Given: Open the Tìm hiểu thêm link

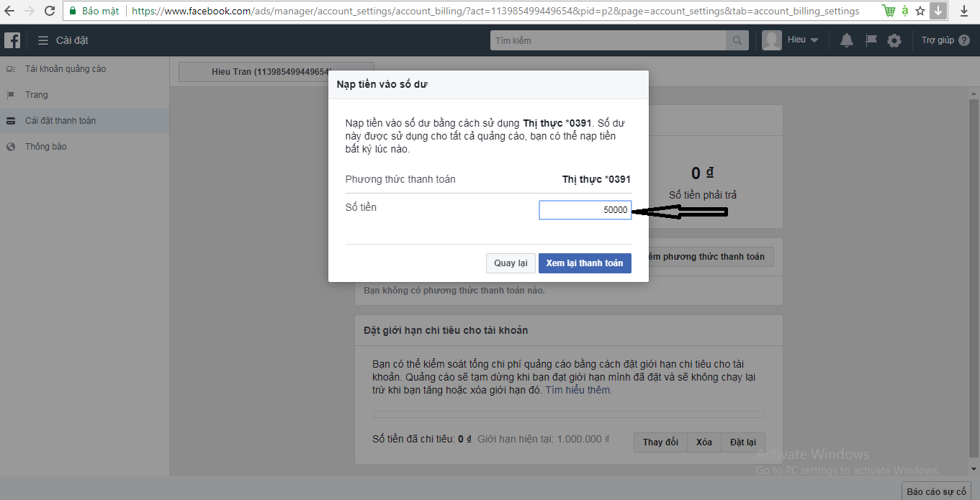Looking at the screenshot, I should [x=578, y=390].
